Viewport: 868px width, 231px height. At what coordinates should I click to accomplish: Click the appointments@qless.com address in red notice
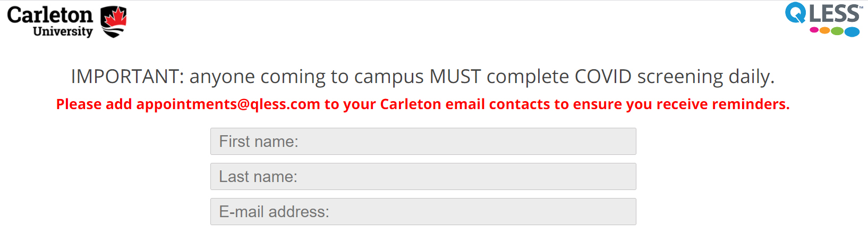[228, 104]
